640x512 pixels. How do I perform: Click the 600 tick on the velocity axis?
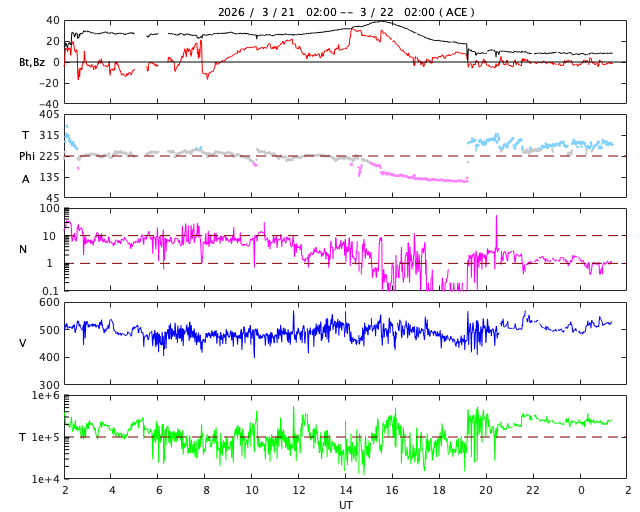(x=49, y=302)
